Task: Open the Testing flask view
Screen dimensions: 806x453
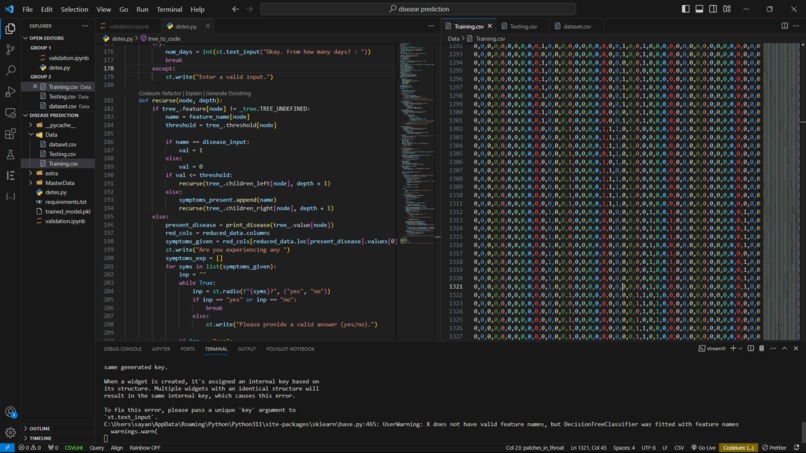Action: [10, 155]
